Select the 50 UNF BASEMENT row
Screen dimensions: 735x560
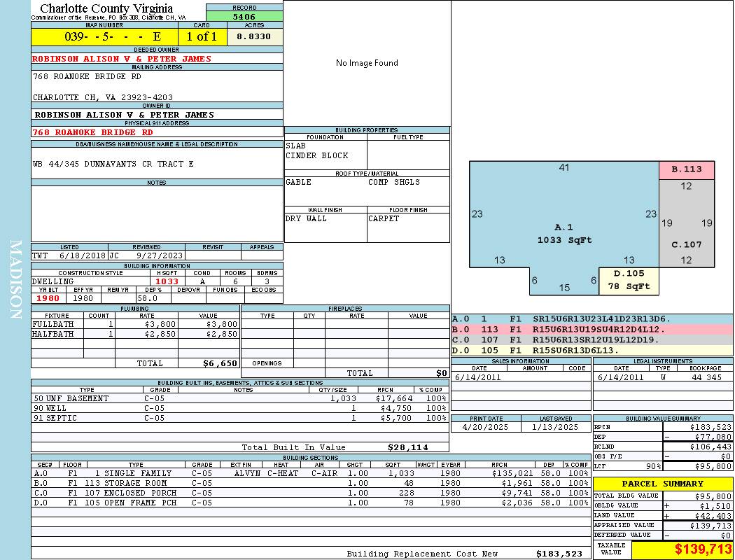point(238,398)
